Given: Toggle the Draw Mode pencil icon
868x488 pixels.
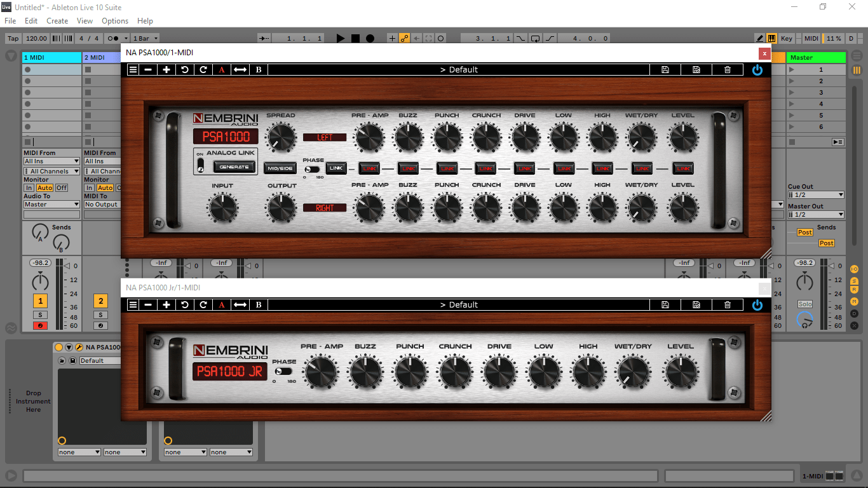Looking at the screenshot, I should (759, 38).
